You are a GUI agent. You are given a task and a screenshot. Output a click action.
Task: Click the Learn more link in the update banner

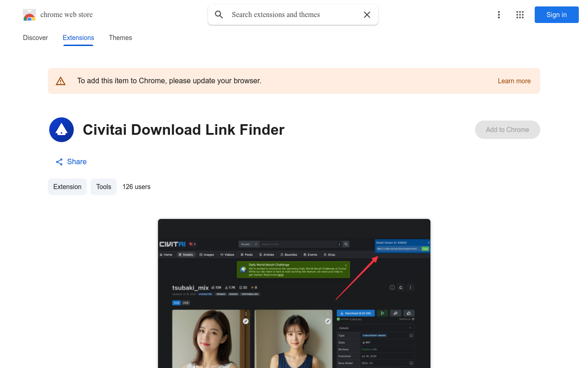click(514, 80)
